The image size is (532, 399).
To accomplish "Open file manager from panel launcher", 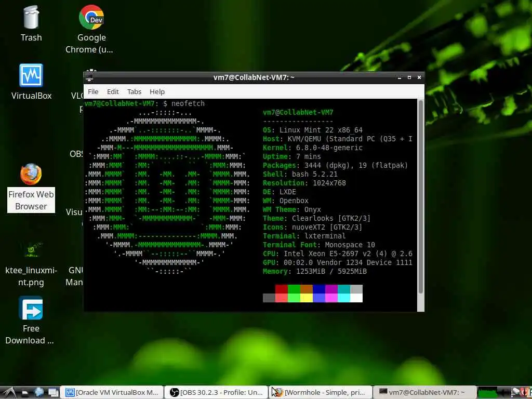I will (x=24, y=393).
